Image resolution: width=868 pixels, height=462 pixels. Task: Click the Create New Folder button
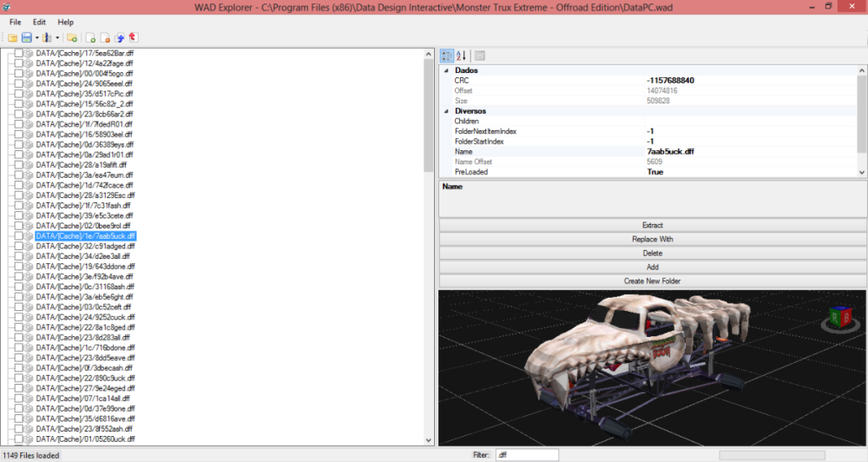pyautogui.click(x=653, y=280)
